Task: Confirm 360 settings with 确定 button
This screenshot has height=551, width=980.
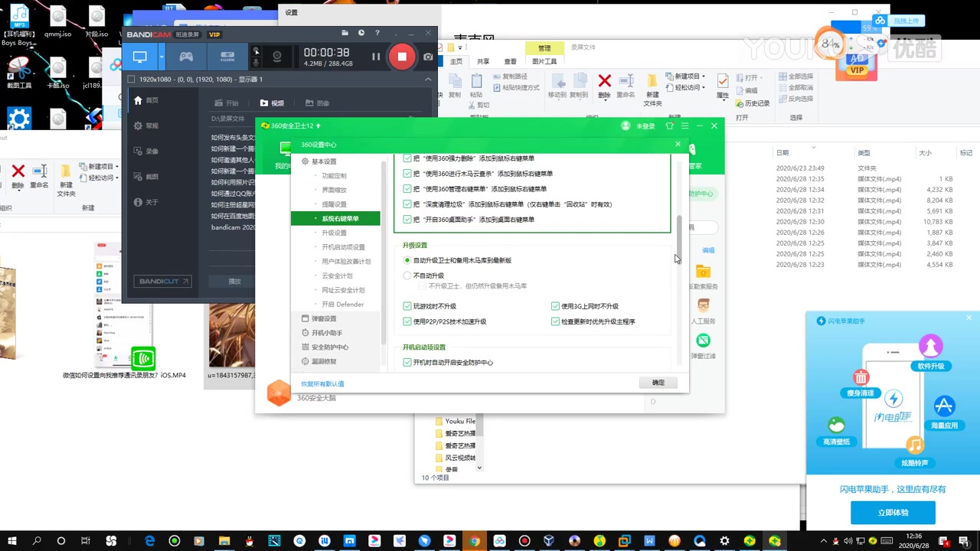Action: (x=658, y=382)
